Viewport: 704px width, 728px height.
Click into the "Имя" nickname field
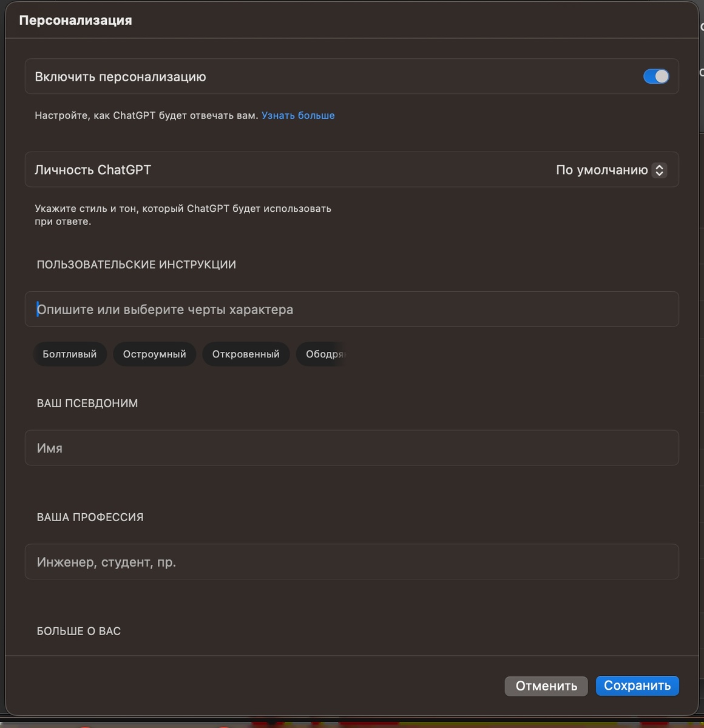point(351,448)
